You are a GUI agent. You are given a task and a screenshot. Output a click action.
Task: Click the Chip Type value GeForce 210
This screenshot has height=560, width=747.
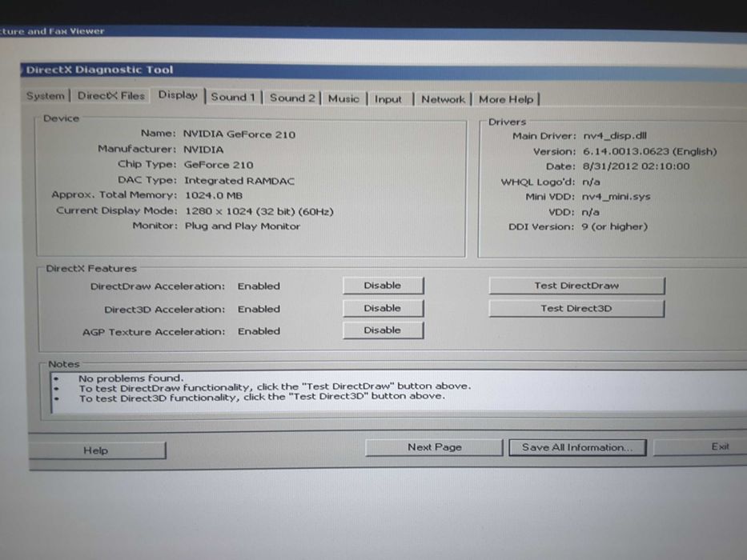219,165
